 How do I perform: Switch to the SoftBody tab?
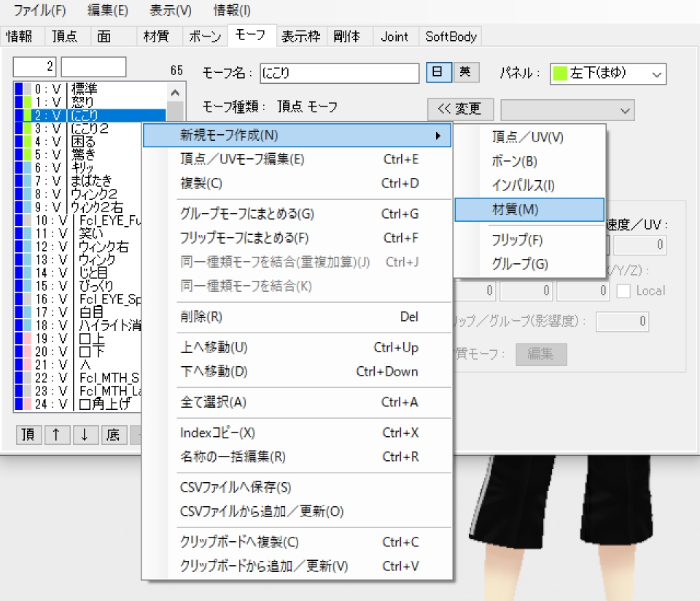pyautogui.click(x=451, y=36)
